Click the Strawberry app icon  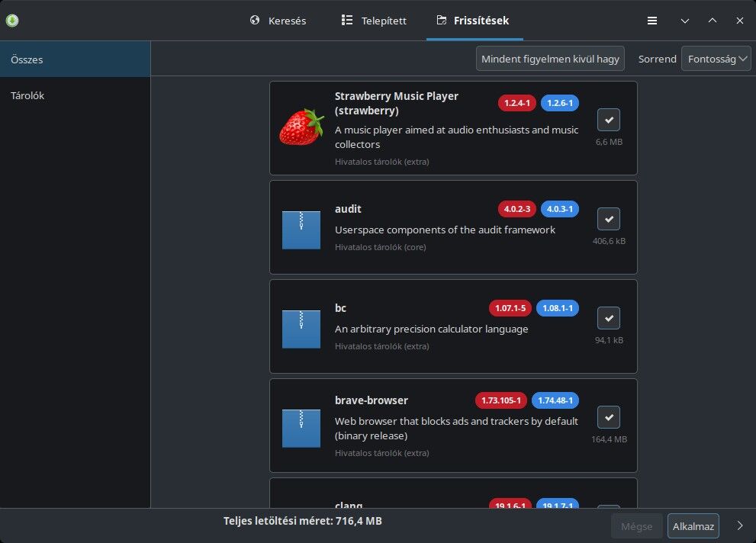[301, 127]
